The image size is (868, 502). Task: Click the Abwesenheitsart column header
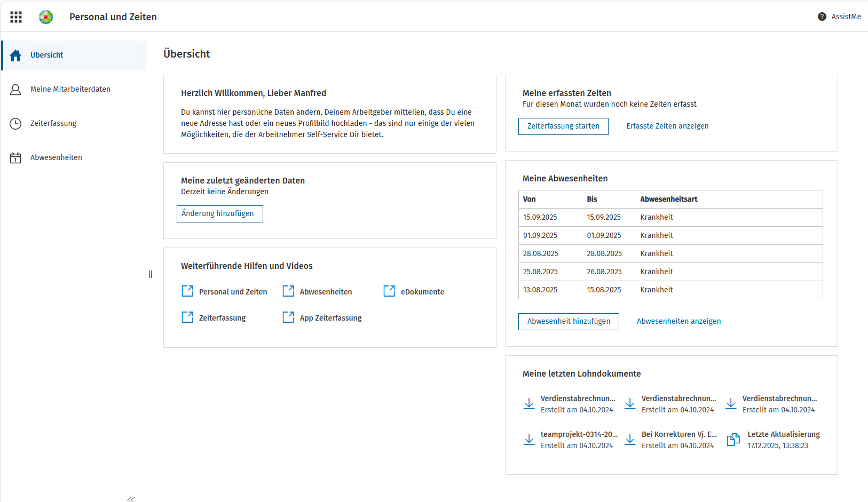(668, 200)
